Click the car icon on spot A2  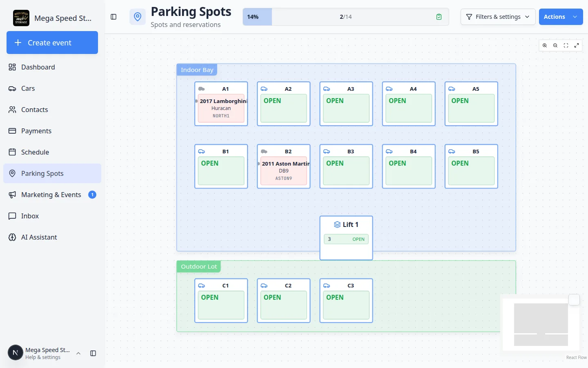click(x=264, y=89)
